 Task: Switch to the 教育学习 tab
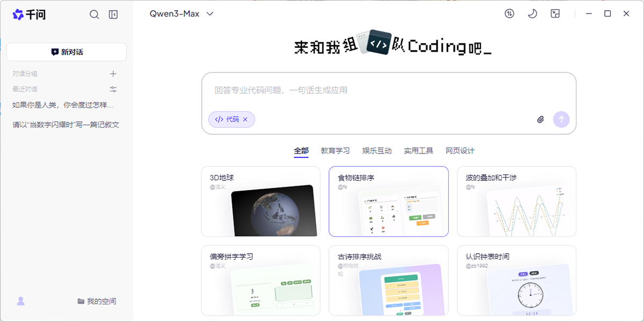[335, 151]
